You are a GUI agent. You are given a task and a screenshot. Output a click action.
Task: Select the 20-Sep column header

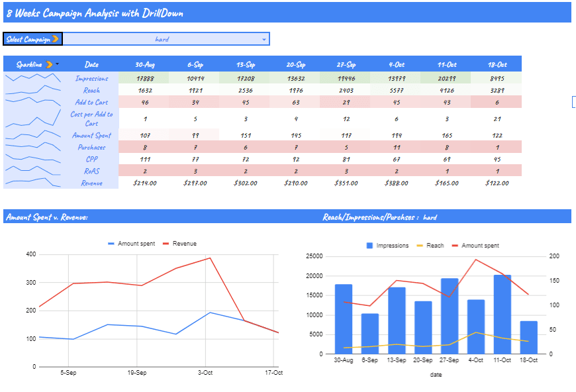[x=296, y=65]
